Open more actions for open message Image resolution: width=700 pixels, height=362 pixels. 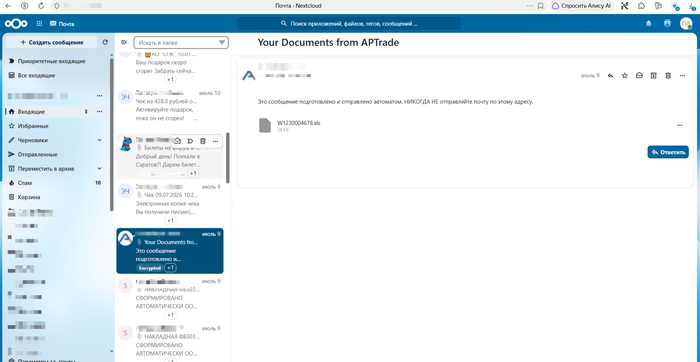682,75
